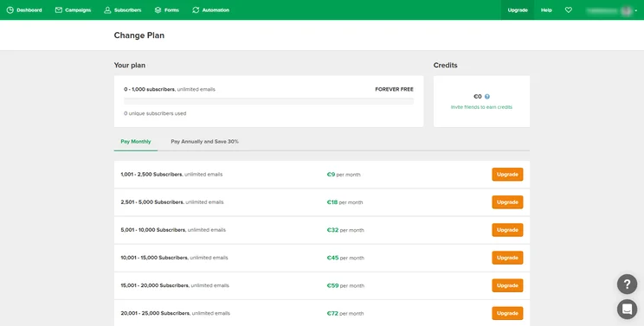Click the Campaigns envelope icon
Viewport: 644px width, 326px height.
tap(59, 10)
